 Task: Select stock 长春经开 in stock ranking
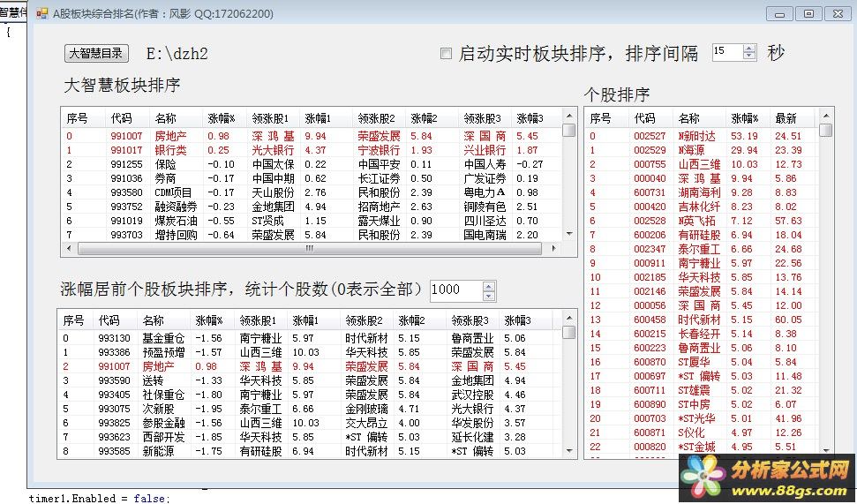click(x=703, y=334)
